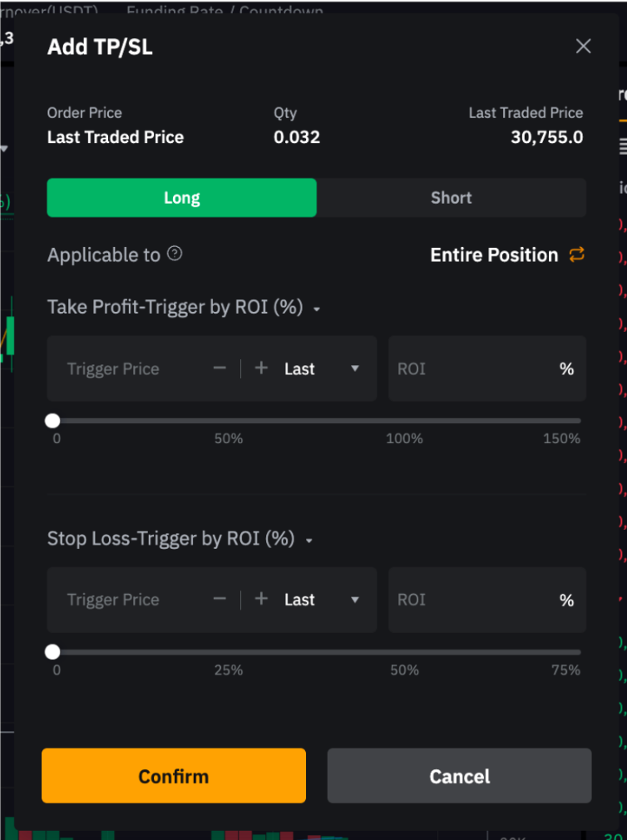The width and height of the screenshot is (627, 840).
Task: Click the Take Profit ROI slider handle
Action: point(53,421)
